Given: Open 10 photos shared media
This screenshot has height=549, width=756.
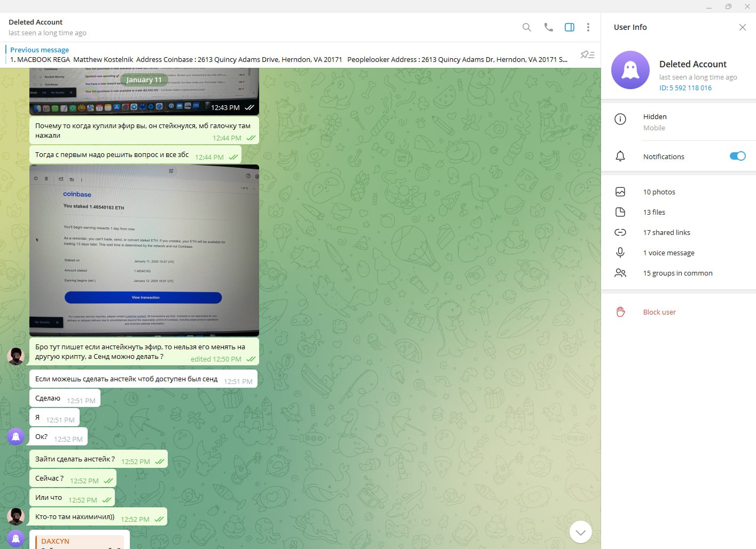Looking at the screenshot, I should [679, 192].
